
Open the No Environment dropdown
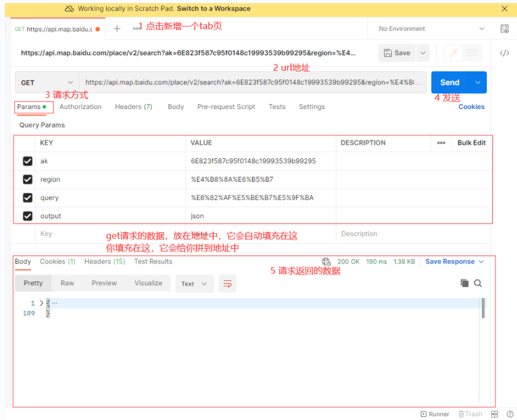pyautogui.click(x=431, y=29)
